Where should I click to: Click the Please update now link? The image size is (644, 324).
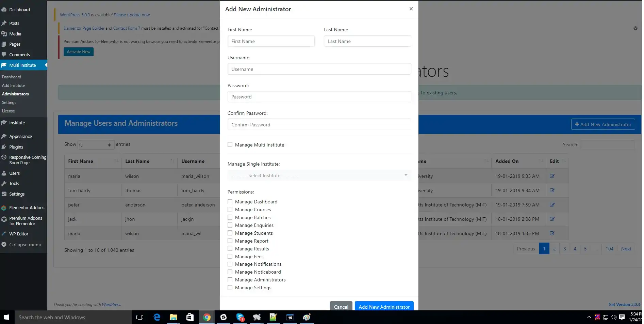(x=132, y=15)
